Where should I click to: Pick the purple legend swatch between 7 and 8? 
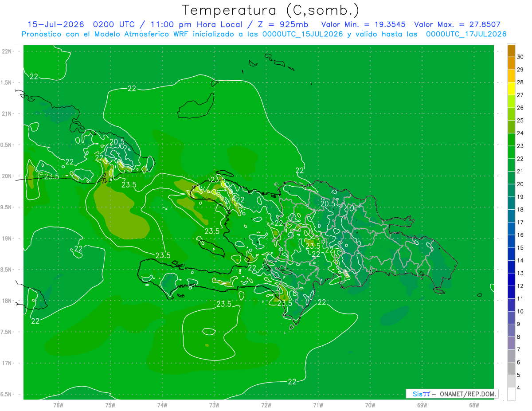point(511,344)
